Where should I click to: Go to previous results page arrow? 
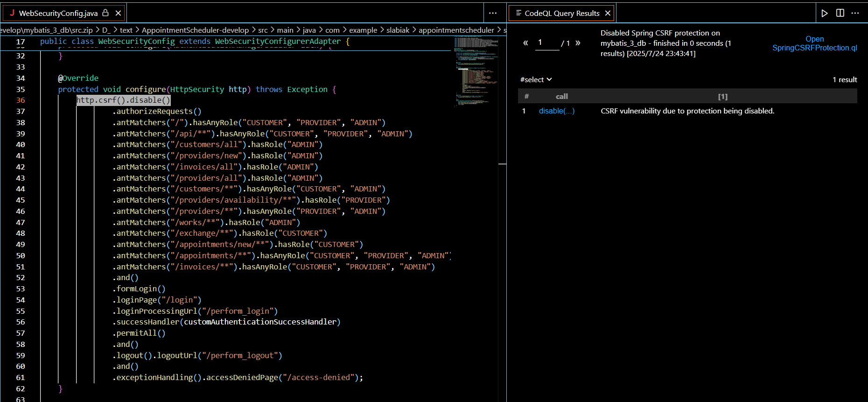[x=525, y=43]
